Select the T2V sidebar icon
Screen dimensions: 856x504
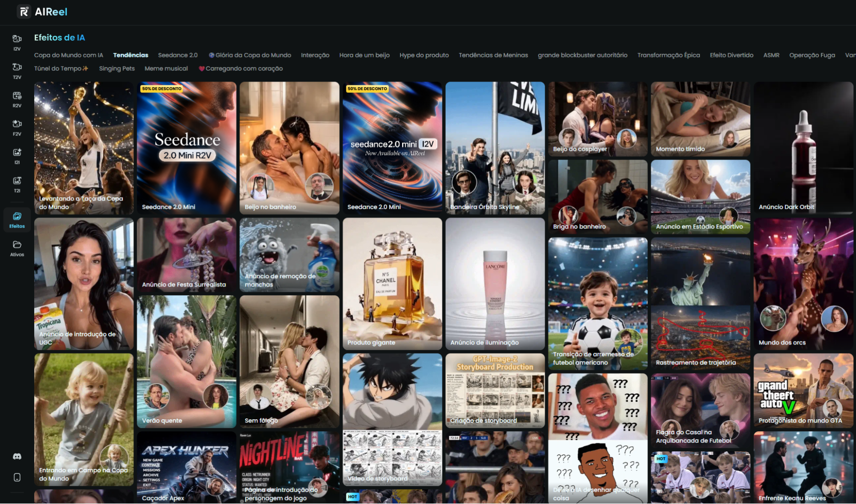(x=17, y=71)
